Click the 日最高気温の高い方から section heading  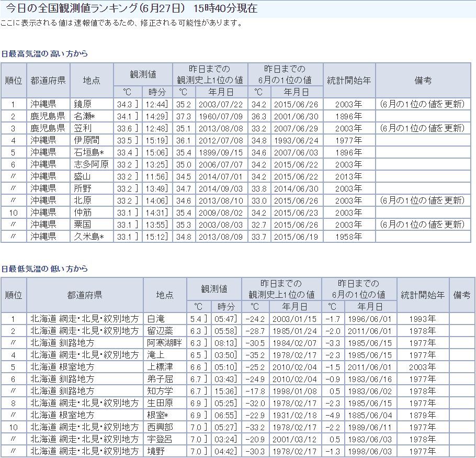pos(44,54)
